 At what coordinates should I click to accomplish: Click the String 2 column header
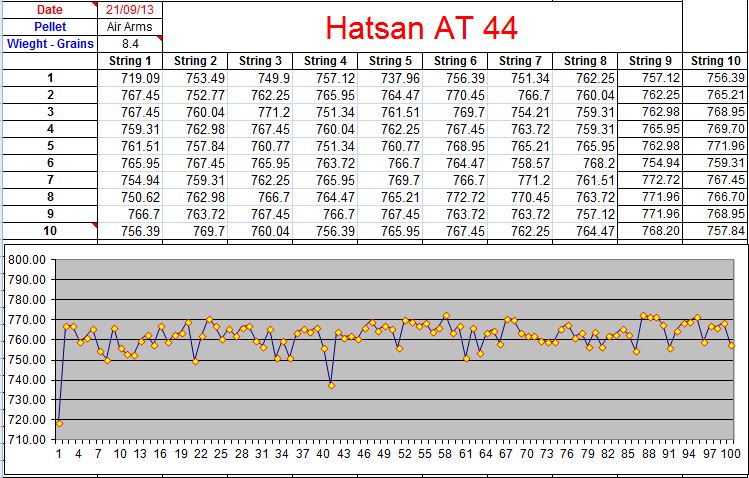195,61
